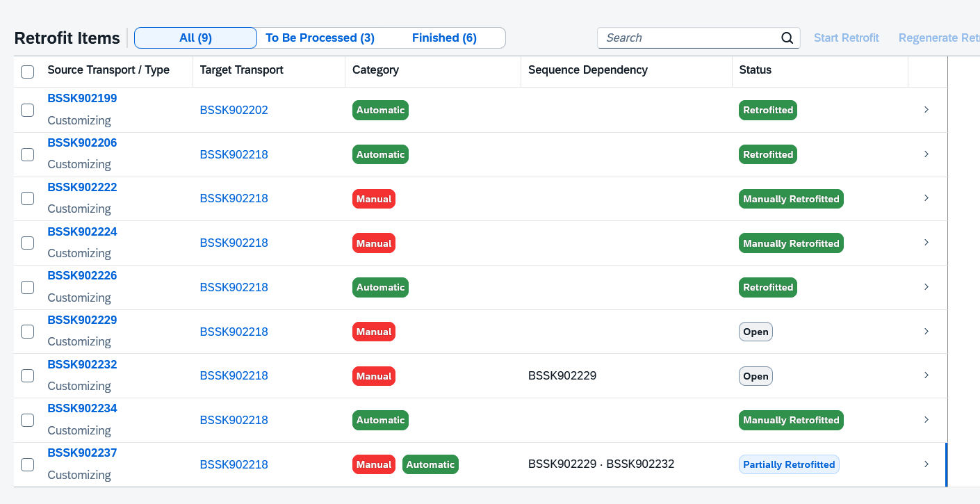Click the search magnifier icon
This screenshot has height=504, width=980.
pos(787,38)
